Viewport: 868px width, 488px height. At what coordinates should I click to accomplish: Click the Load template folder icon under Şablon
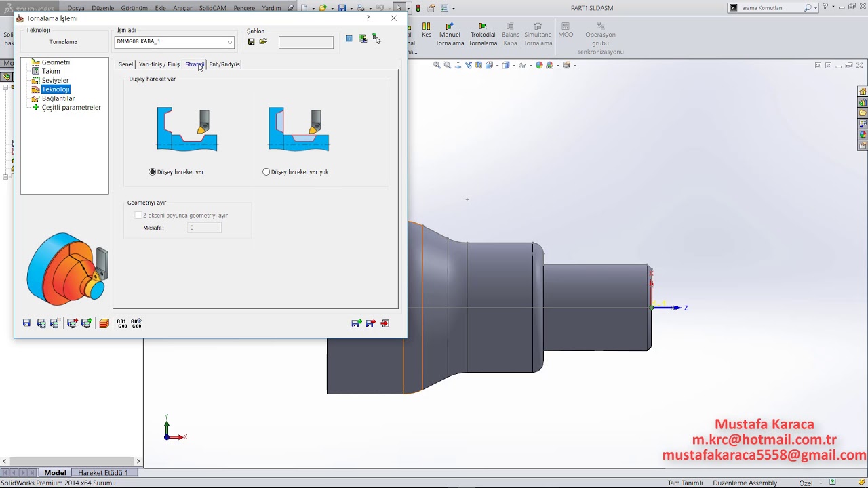point(263,41)
